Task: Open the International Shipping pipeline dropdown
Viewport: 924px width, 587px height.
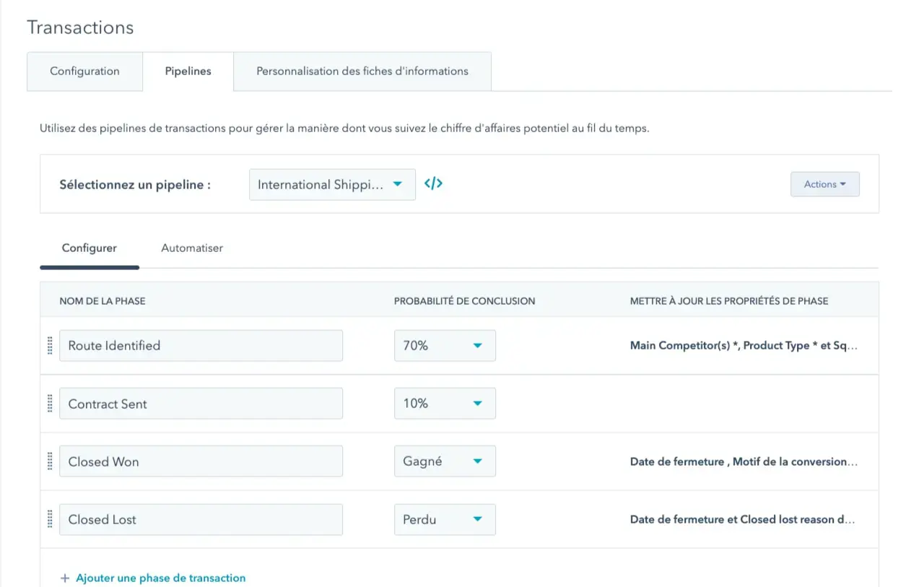Action: [332, 185]
